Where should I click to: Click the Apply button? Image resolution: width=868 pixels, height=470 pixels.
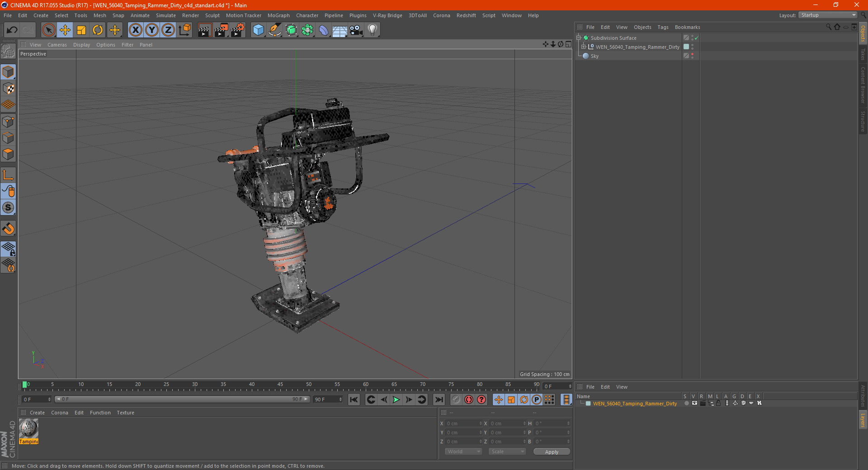(x=551, y=451)
